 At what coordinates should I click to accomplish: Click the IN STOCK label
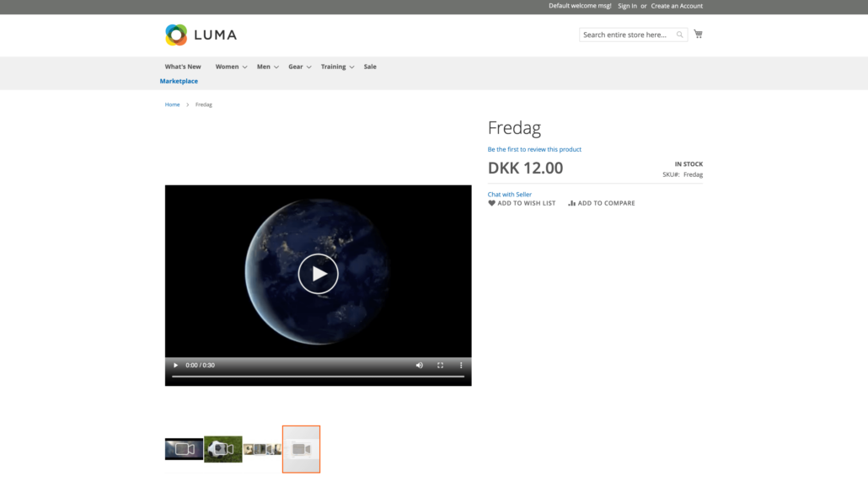689,164
